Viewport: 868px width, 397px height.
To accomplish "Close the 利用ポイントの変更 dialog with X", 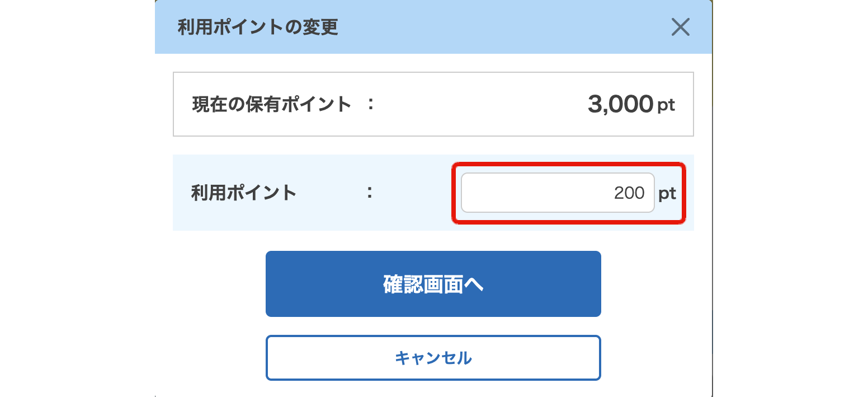I will click(680, 27).
